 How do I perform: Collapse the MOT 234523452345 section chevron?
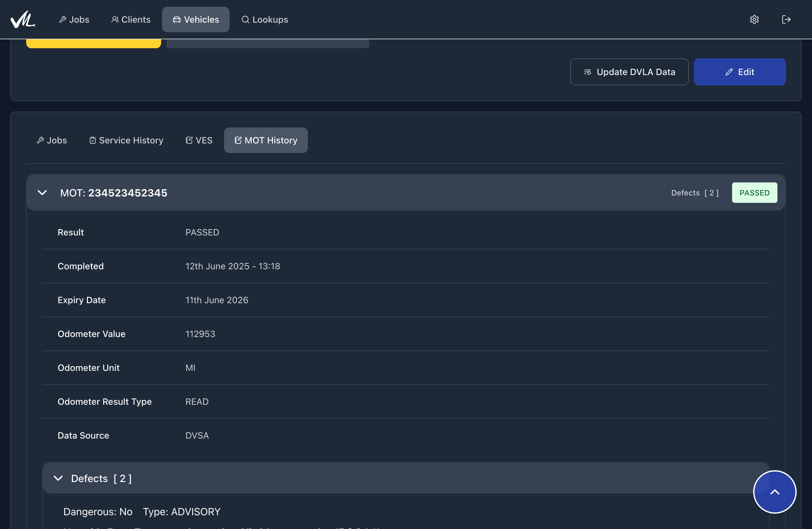tap(42, 193)
